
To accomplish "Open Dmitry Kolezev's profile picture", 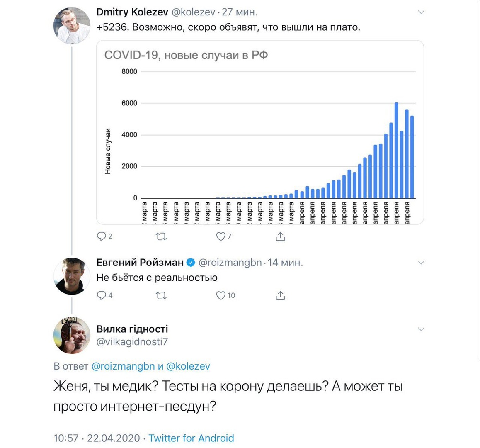I will click(72, 26).
